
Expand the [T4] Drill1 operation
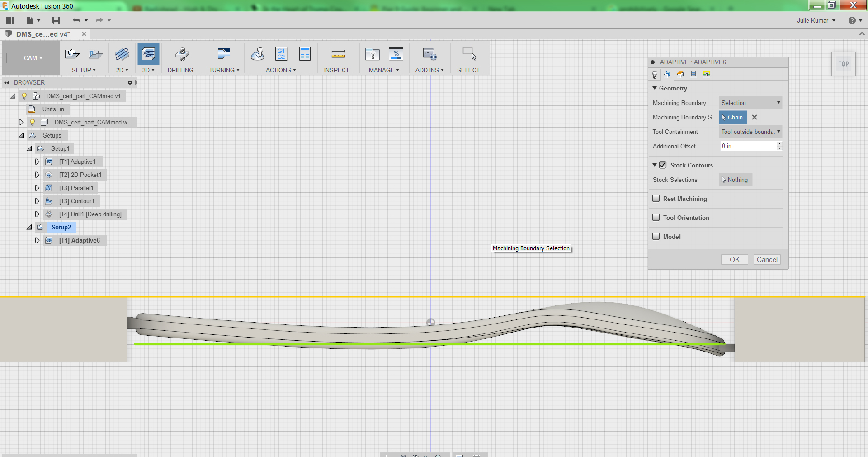pos(38,214)
